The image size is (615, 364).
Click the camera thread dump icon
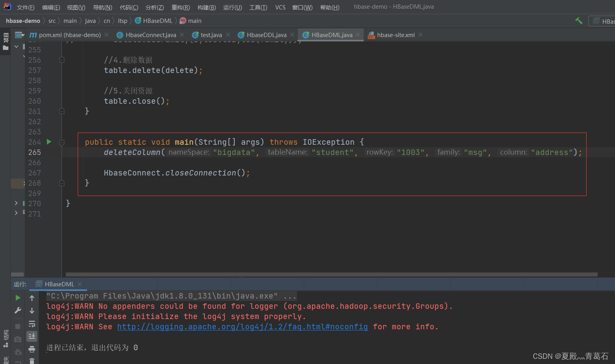18,339
